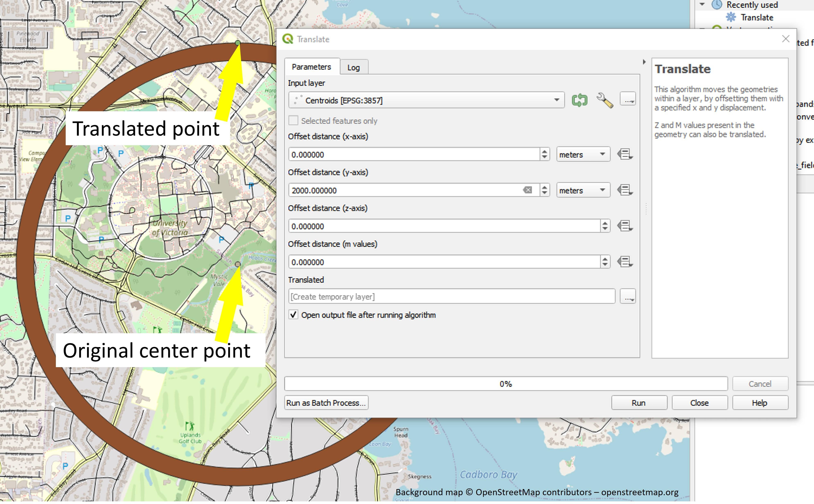The image size is (814, 504).
Task: Click the Translated output path field
Action: (x=451, y=297)
